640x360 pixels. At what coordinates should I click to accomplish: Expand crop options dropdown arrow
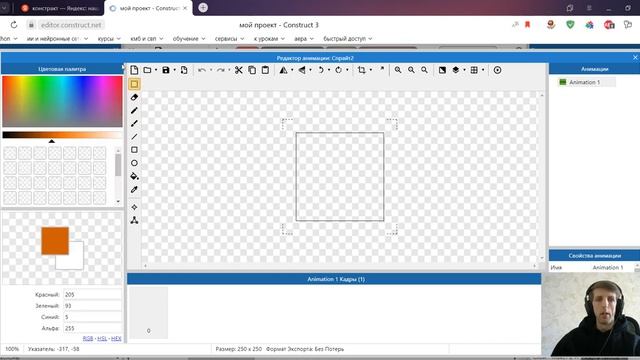[x=371, y=70]
